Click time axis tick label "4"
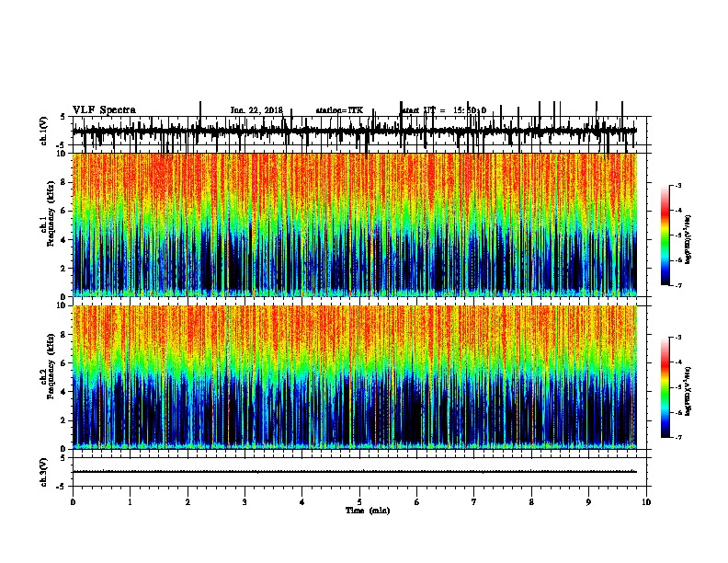Viewport: 728px width, 563px height. 302,502
